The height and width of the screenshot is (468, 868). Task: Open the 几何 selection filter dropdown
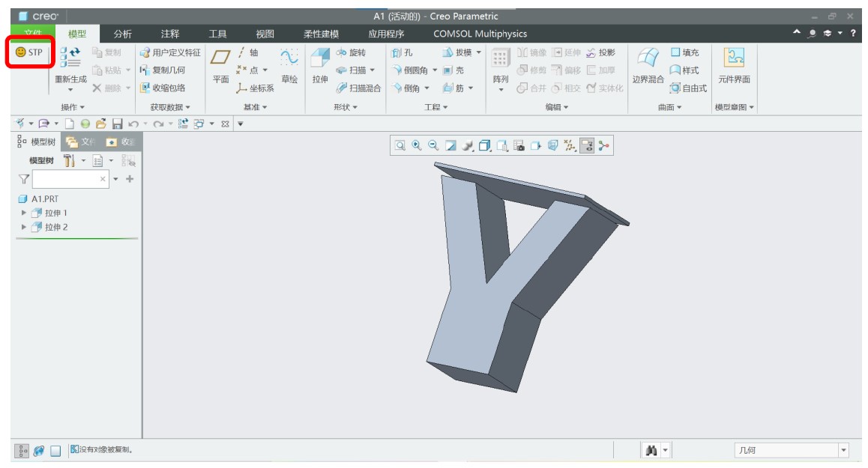click(844, 450)
